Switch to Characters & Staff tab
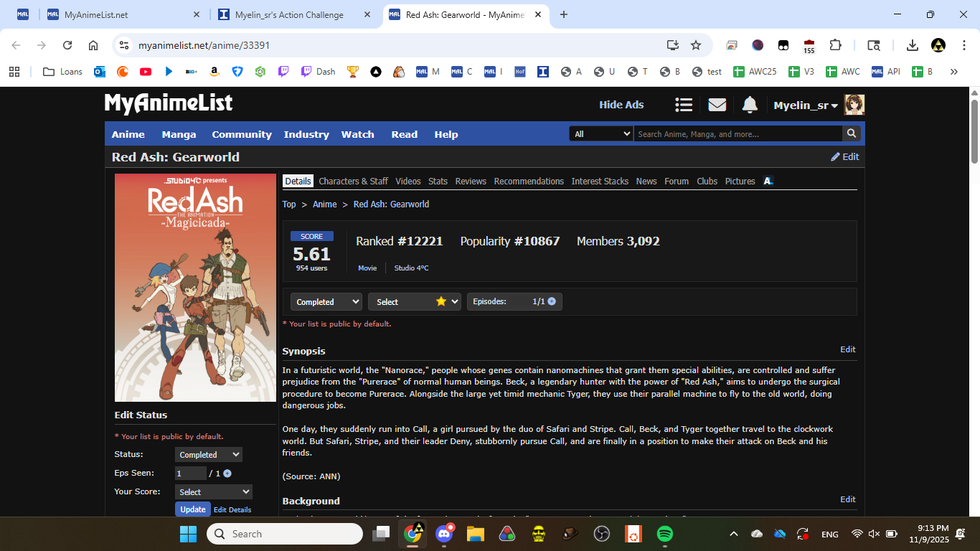980x551 pixels. (354, 181)
